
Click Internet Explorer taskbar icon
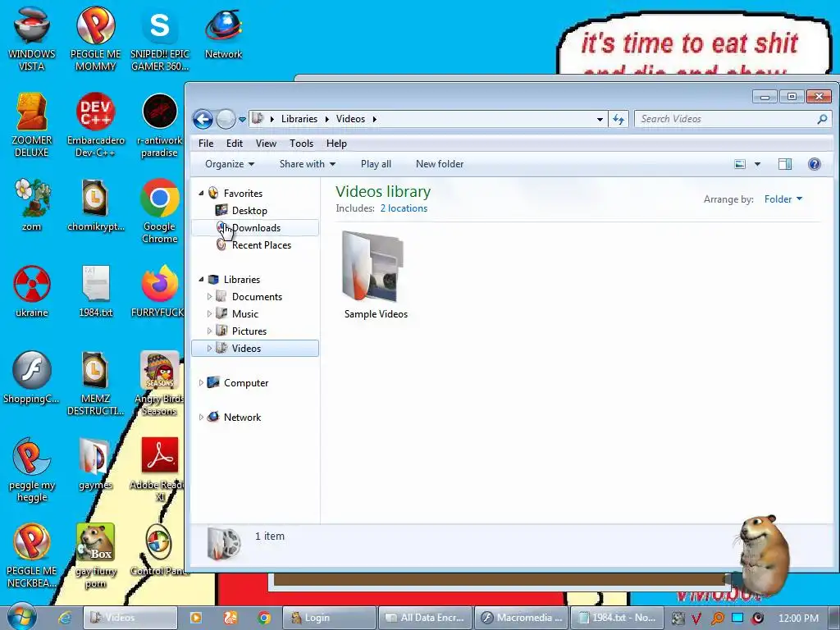(65, 618)
